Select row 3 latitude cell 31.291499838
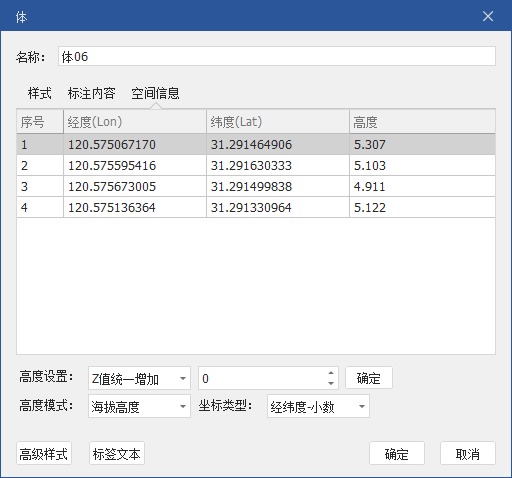Viewport: 512px width, 478px height. pyautogui.click(x=278, y=186)
